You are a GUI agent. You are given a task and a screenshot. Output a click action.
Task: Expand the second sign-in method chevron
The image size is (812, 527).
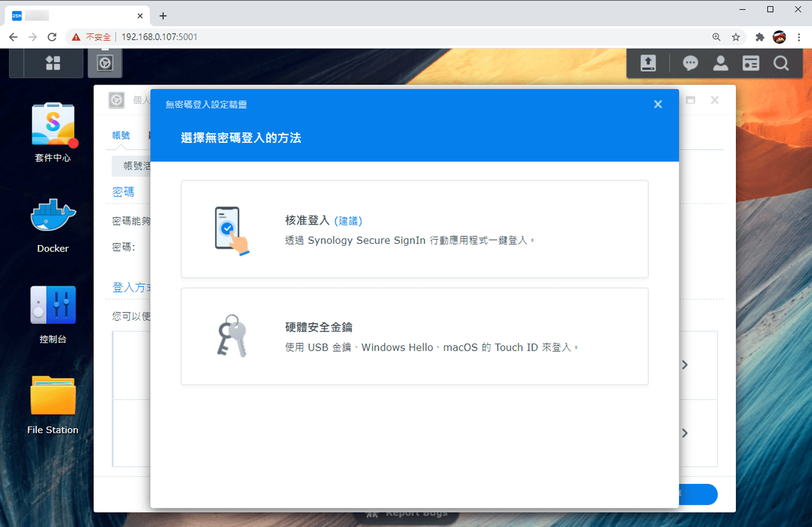[x=684, y=433]
